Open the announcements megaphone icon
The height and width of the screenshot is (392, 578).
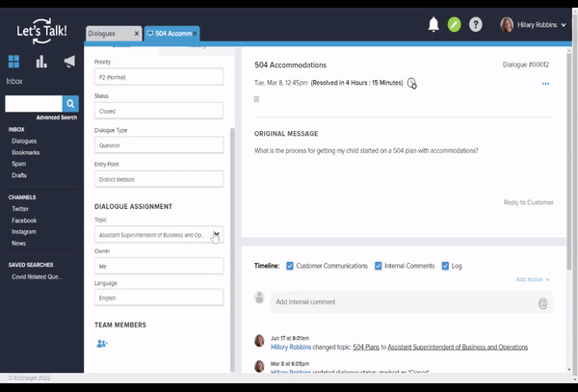tap(69, 62)
